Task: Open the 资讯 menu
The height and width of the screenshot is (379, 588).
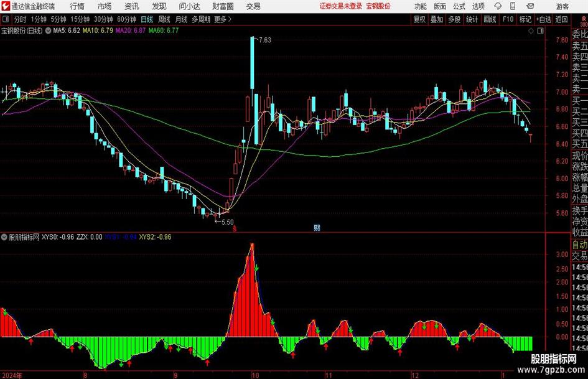Action: click(131, 6)
